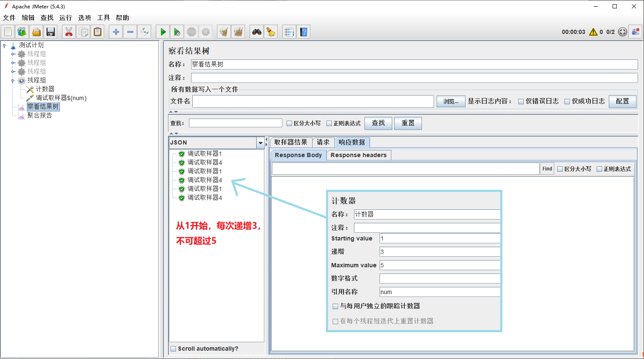Enable the 仅错误日志 checkbox

[521, 101]
